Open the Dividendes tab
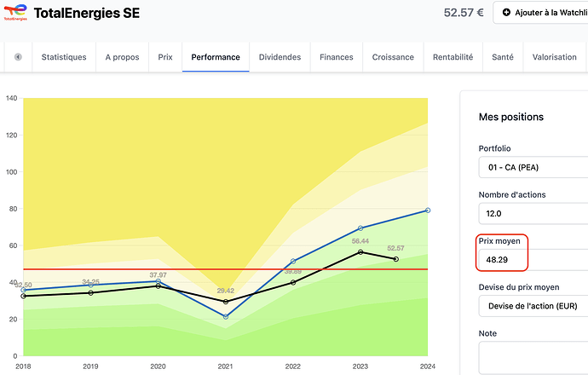The image size is (588, 375). [280, 57]
